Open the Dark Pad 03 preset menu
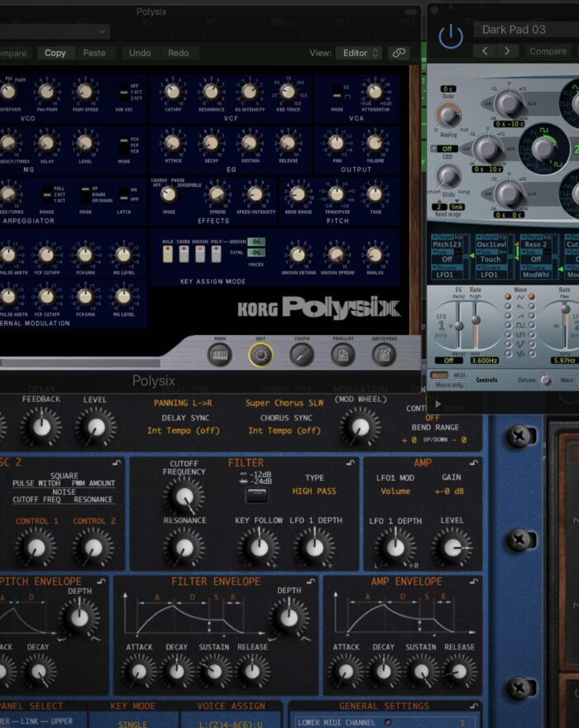This screenshot has width=579, height=728. tap(525, 30)
